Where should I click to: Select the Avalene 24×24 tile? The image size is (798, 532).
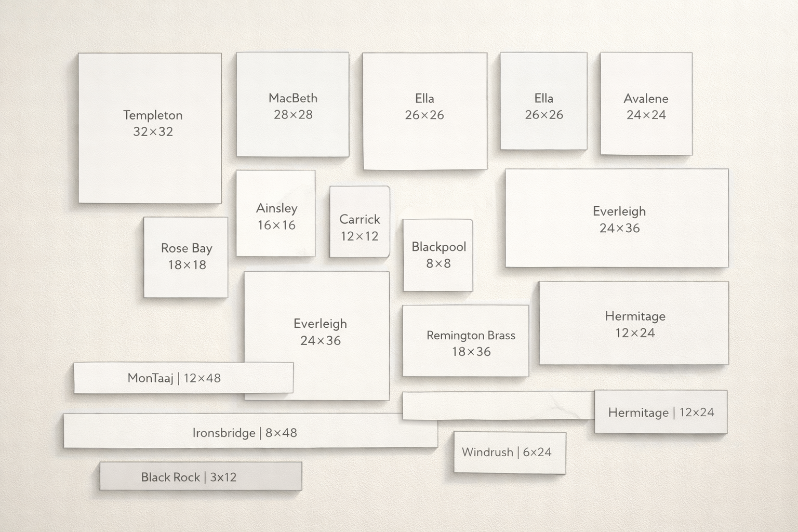coord(646,103)
